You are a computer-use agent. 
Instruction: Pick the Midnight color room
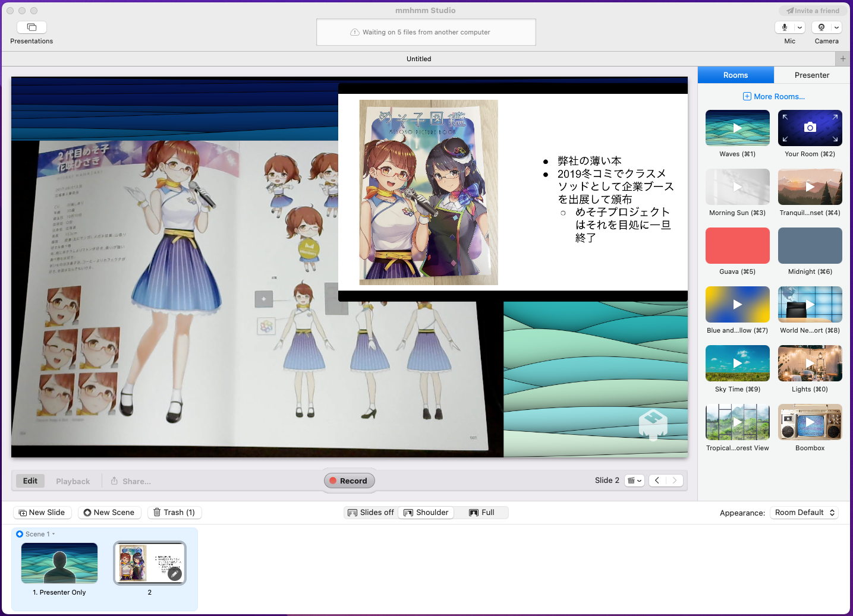pos(810,245)
